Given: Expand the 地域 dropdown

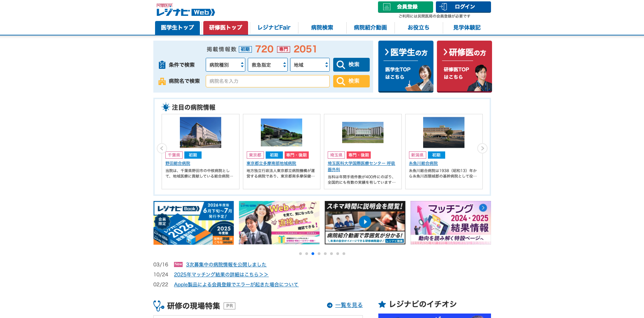Looking at the screenshot, I should coord(309,65).
